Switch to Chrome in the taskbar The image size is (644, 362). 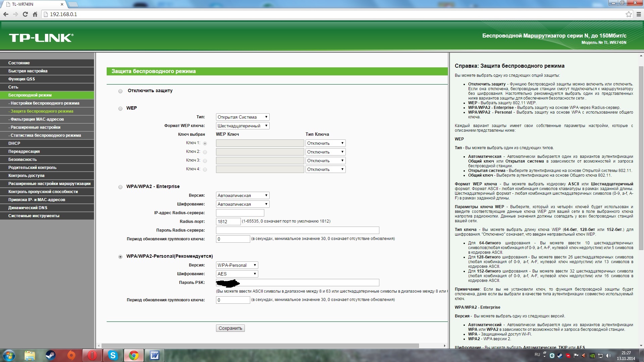pos(134,355)
